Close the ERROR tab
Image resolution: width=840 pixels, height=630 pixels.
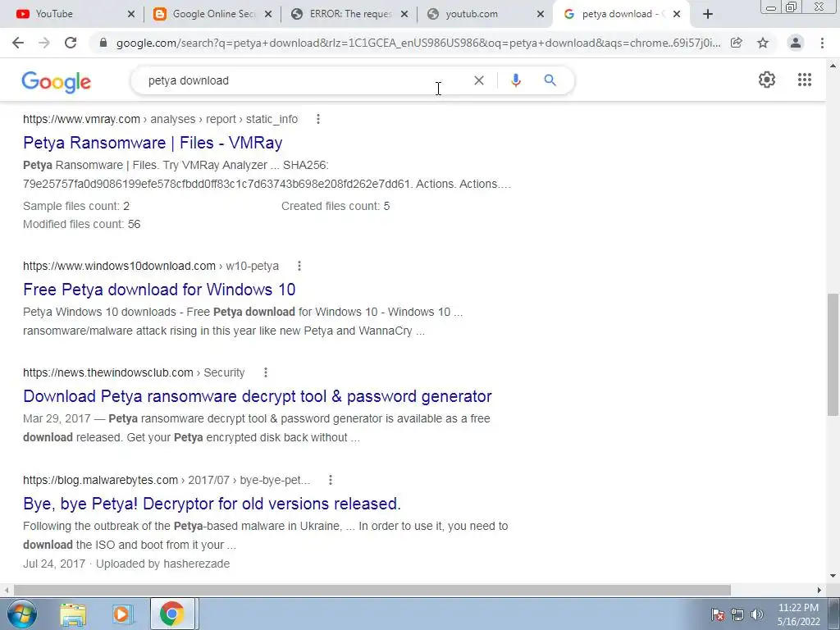[x=404, y=15]
